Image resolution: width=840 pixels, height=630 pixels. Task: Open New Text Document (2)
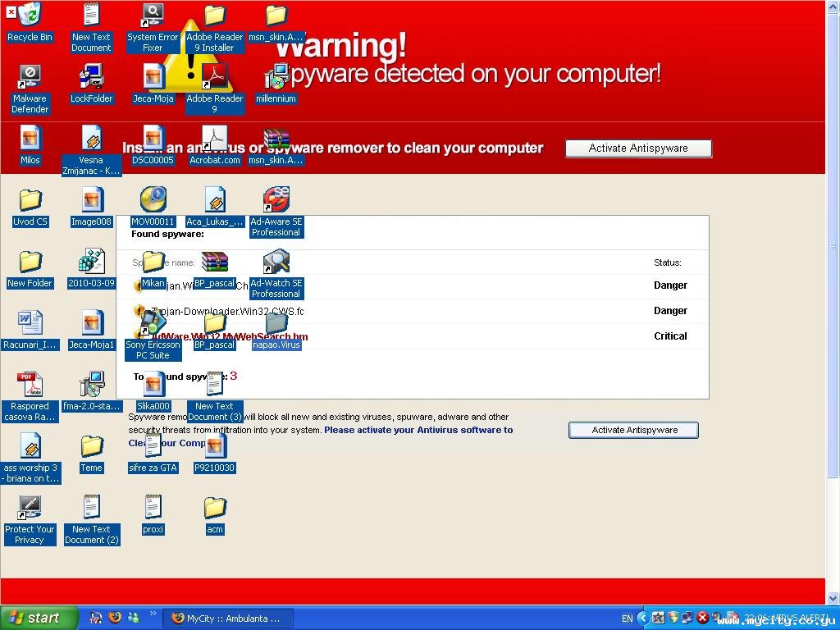point(92,521)
